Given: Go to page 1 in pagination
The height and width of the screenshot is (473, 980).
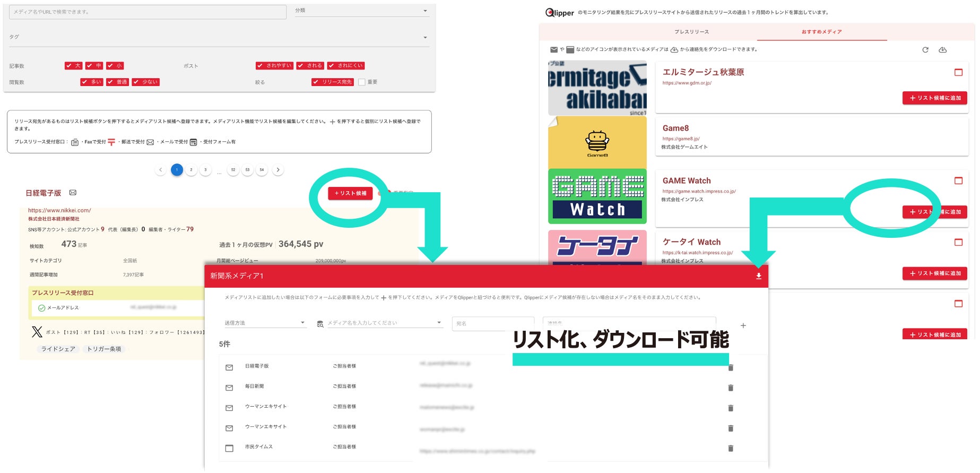Looking at the screenshot, I should (177, 170).
